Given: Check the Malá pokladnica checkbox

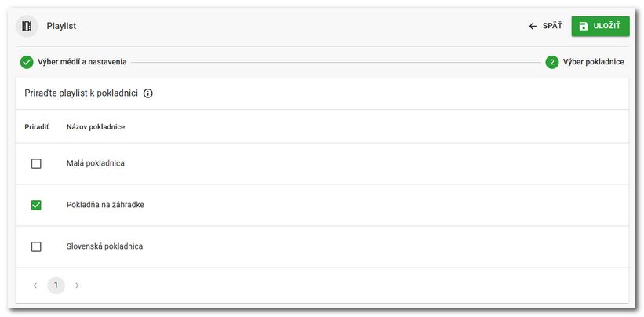Looking at the screenshot, I should click(x=36, y=164).
